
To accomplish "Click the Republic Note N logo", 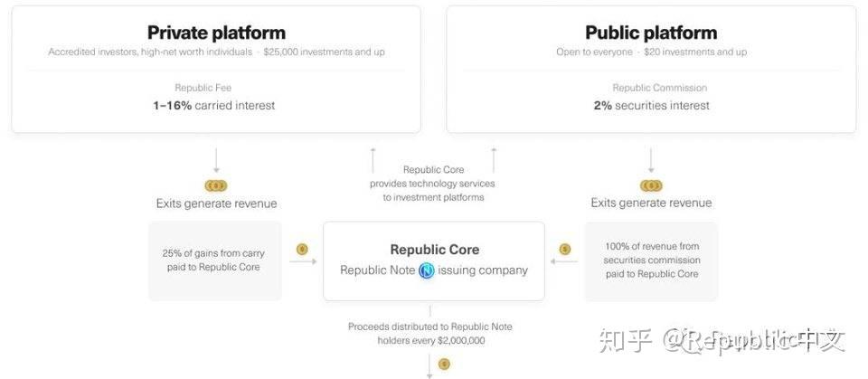I will [x=427, y=270].
